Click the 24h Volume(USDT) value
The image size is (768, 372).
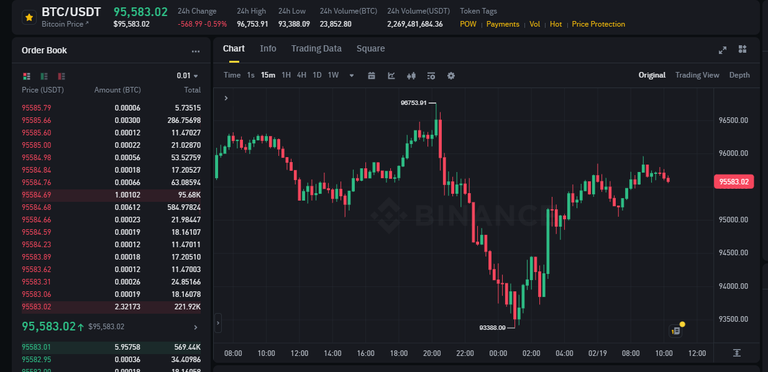[415, 24]
